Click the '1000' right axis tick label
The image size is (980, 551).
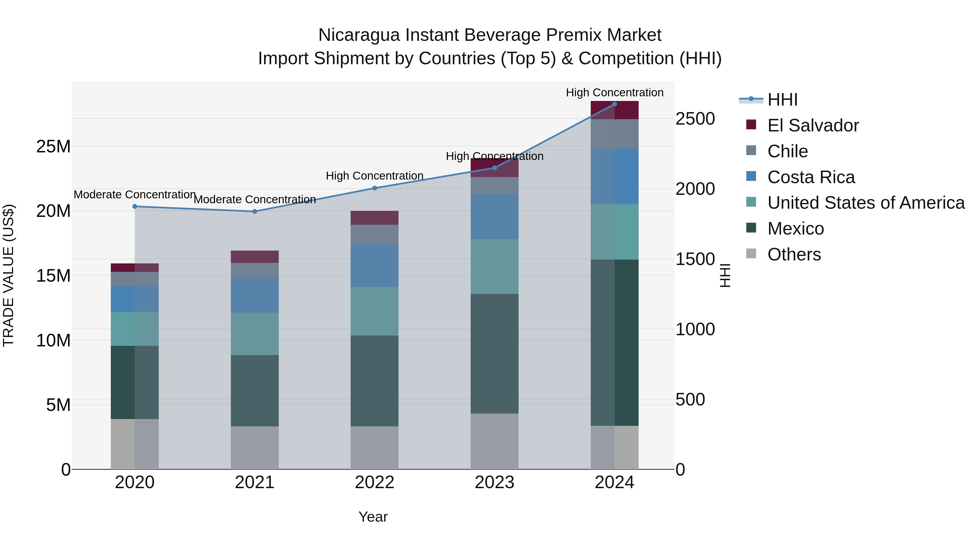coord(695,329)
